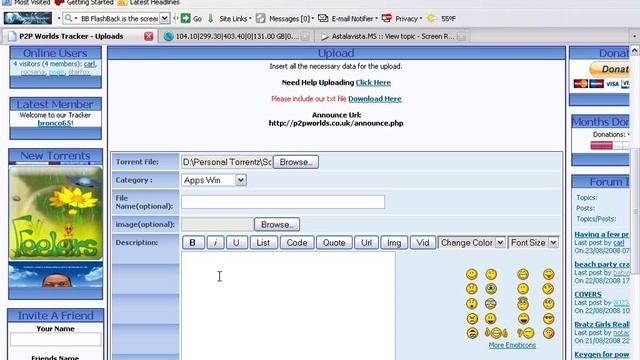Insert the smiley face emoticon

tap(472, 274)
